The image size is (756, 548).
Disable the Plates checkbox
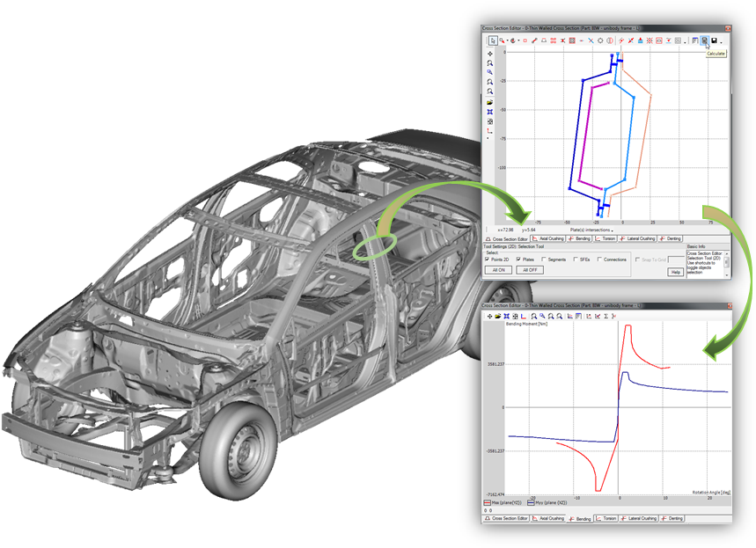(x=519, y=259)
